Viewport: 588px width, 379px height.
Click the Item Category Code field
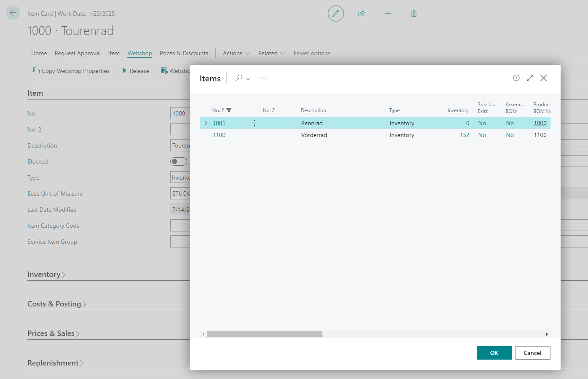180,226
